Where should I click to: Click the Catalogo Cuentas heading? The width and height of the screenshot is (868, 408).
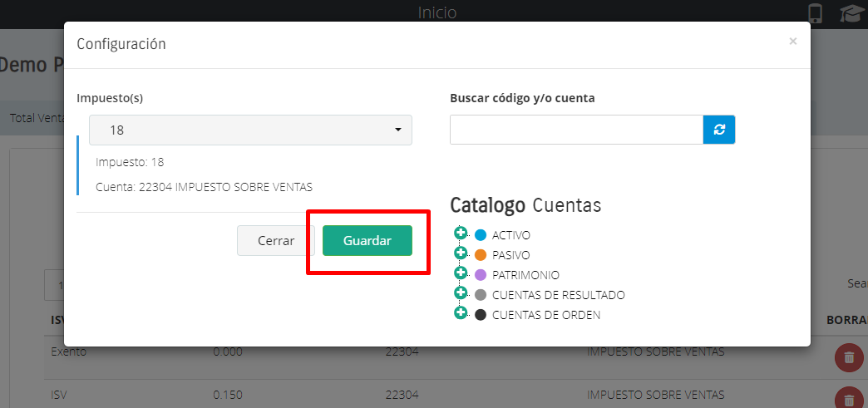[525, 205]
